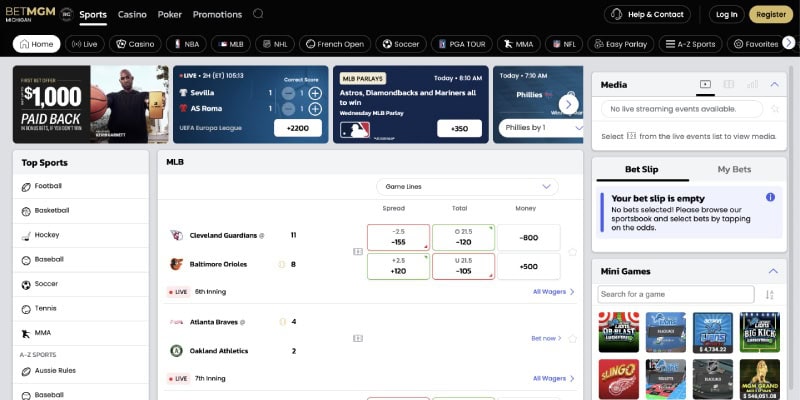Open Soccer pill in sports bar
800x400 pixels.
pyautogui.click(x=401, y=44)
